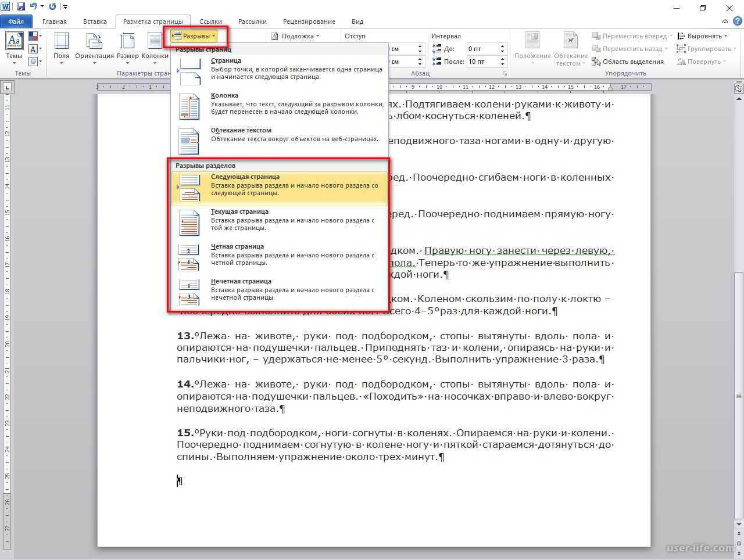
Task: Insert a Страница page break
Action: (280, 71)
